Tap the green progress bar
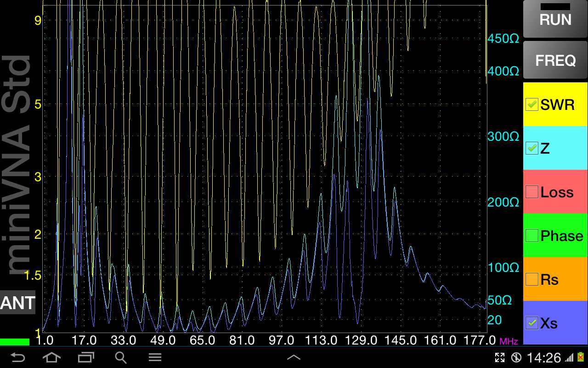Screen dimensions: 588x368 point(15,342)
